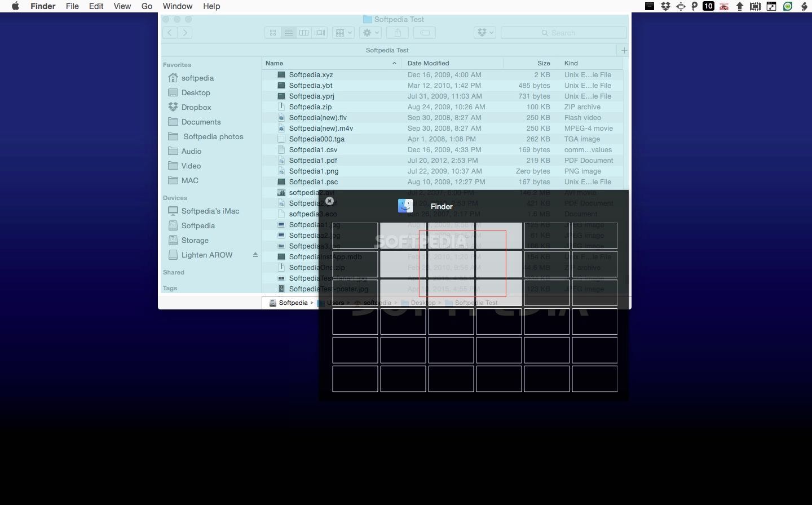Select the file named Softpedia.ybt
812x505 pixels.
tap(311, 85)
